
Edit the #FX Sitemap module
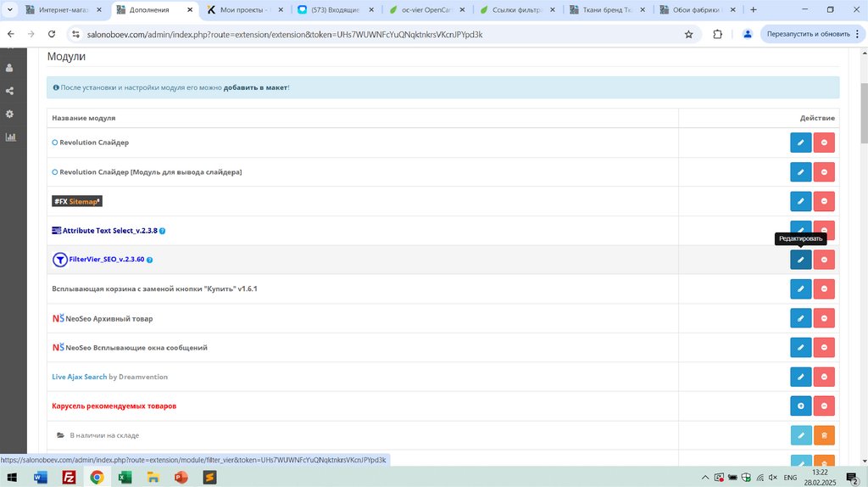pos(800,201)
